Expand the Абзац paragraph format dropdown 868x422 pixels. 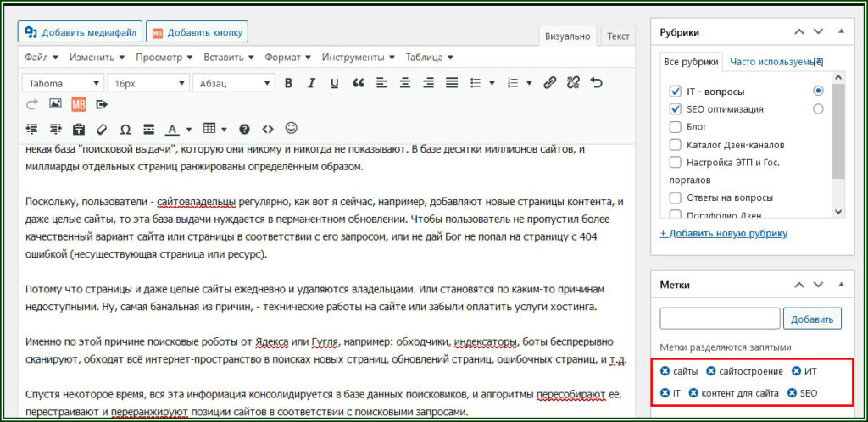click(x=233, y=83)
